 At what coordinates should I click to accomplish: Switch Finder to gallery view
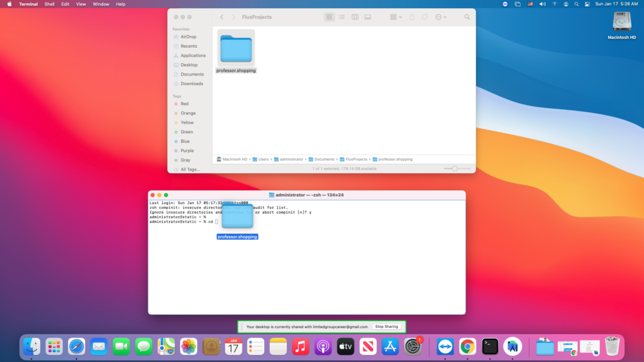[367, 17]
